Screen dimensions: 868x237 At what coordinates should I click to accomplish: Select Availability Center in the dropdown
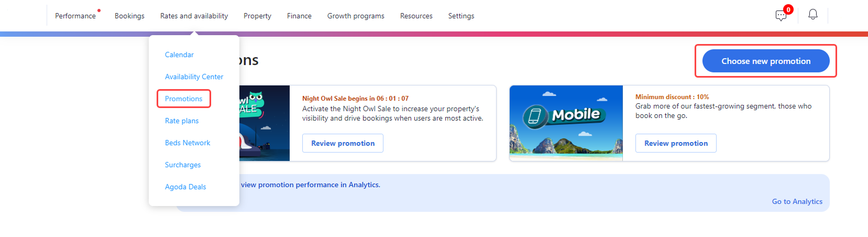pos(194,77)
